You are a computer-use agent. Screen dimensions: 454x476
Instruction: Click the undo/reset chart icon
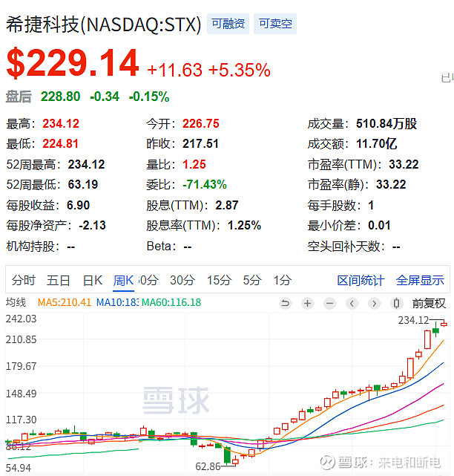[x=285, y=303]
